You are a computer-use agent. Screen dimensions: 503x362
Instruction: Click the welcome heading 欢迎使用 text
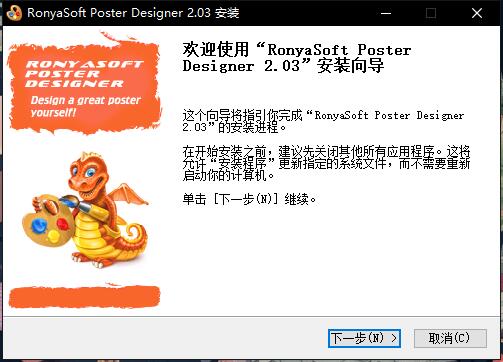(x=216, y=50)
